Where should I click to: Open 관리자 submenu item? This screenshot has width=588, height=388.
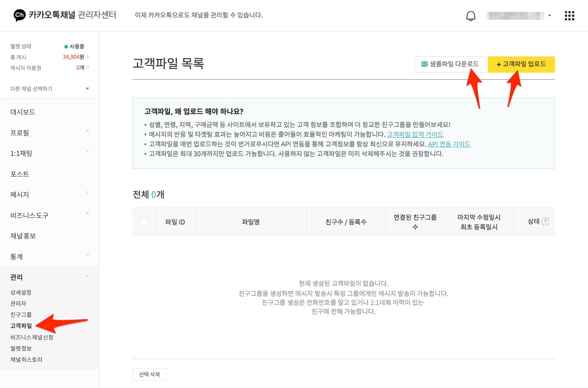[x=18, y=304]
